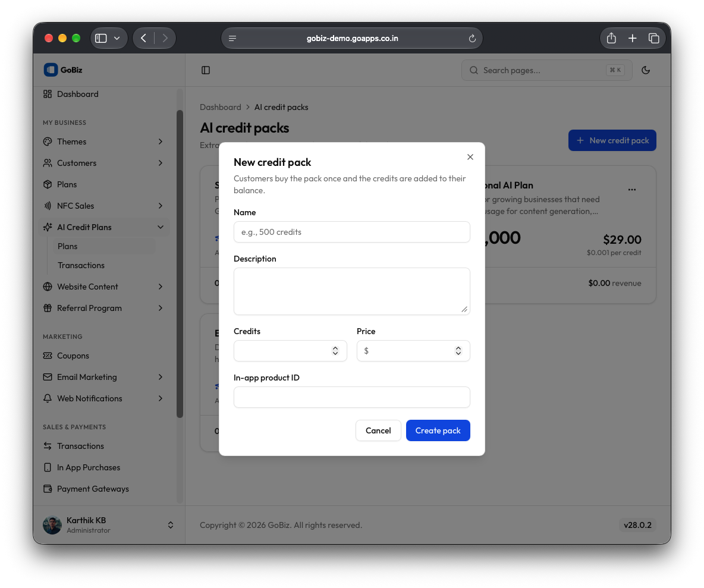The image size is (704, 588).
Task: Click the Create pack button
Action: coord(438,430)
